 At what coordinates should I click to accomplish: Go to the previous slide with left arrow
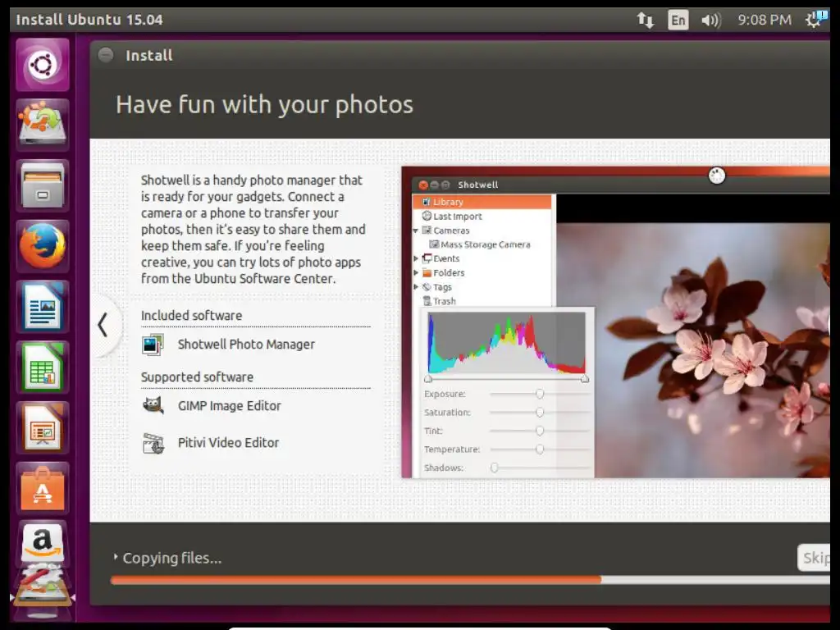103,325
